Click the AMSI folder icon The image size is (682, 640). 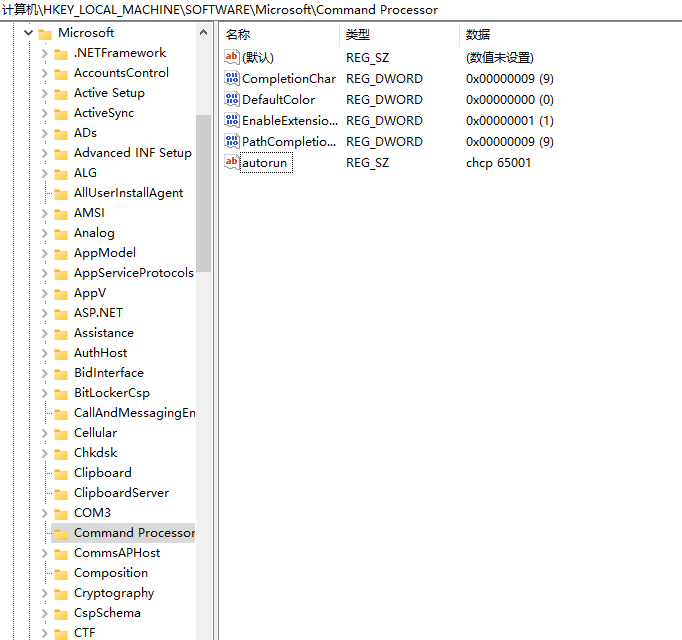(x=61, y=214)
